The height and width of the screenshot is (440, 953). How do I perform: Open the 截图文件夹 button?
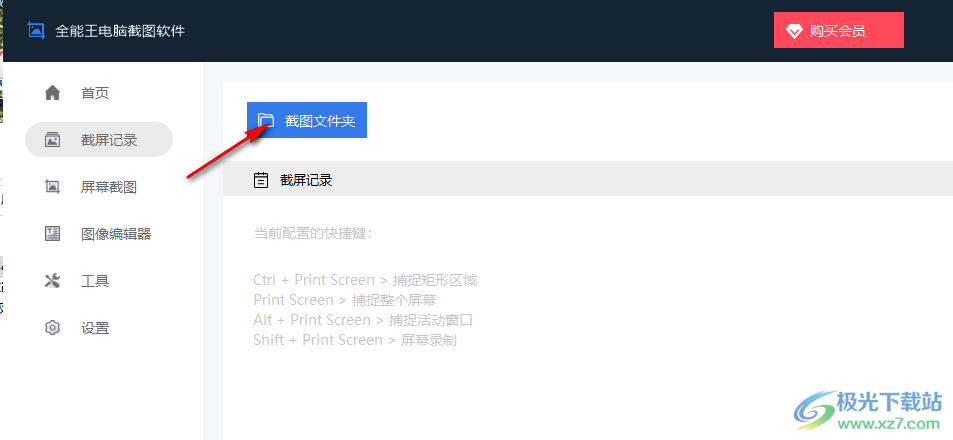307,120
